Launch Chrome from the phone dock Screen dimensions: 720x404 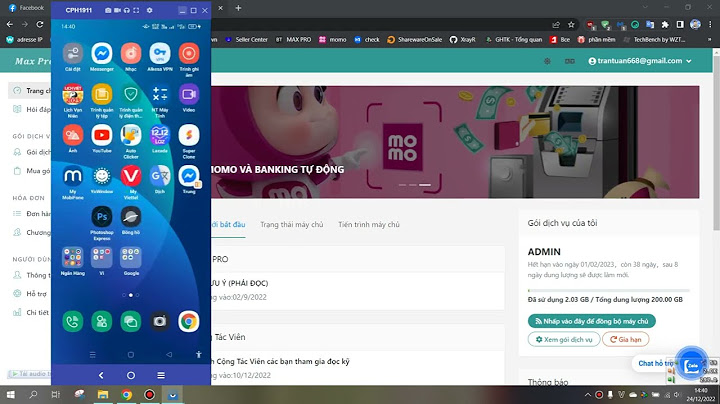(189, 322)
